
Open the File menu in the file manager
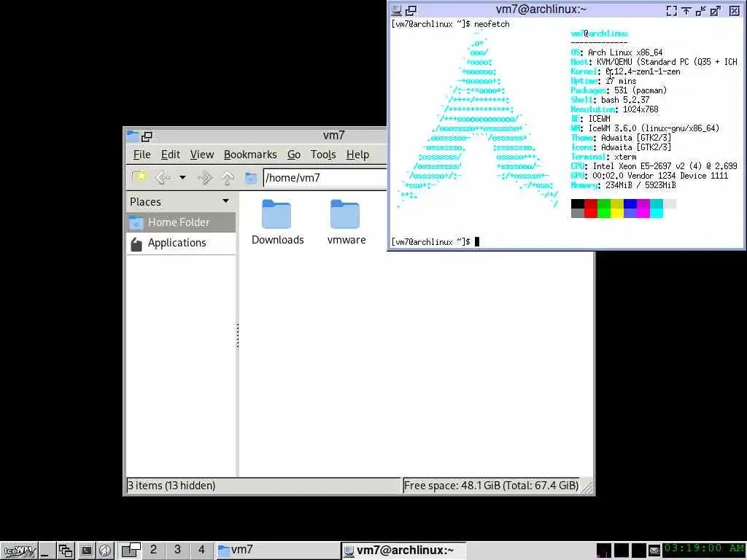coord(142,155)
